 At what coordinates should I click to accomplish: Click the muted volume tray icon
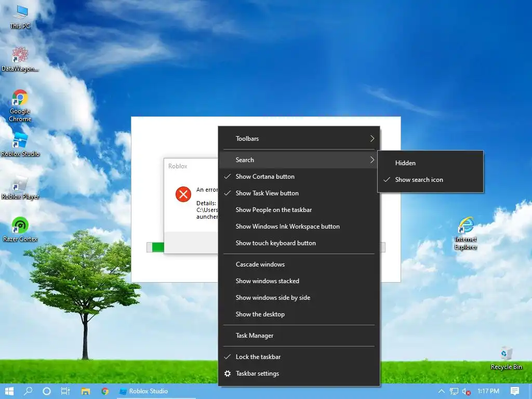(x=466, y=392)
